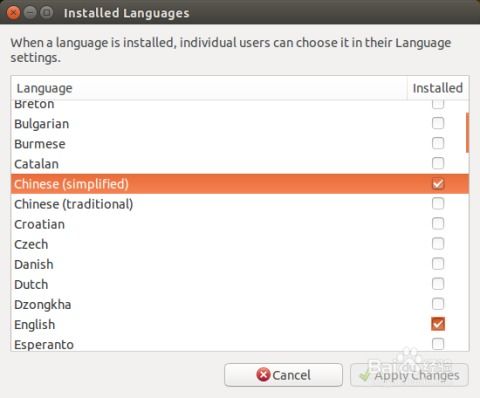
Task: Click the orange vertical scrollbar handle
Action: click(x=467, y=133)
